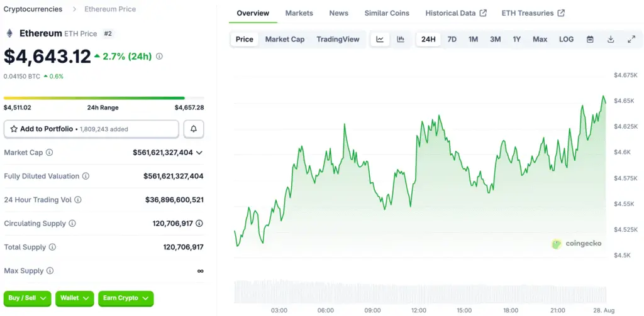Select Max time range

[540, 40]
